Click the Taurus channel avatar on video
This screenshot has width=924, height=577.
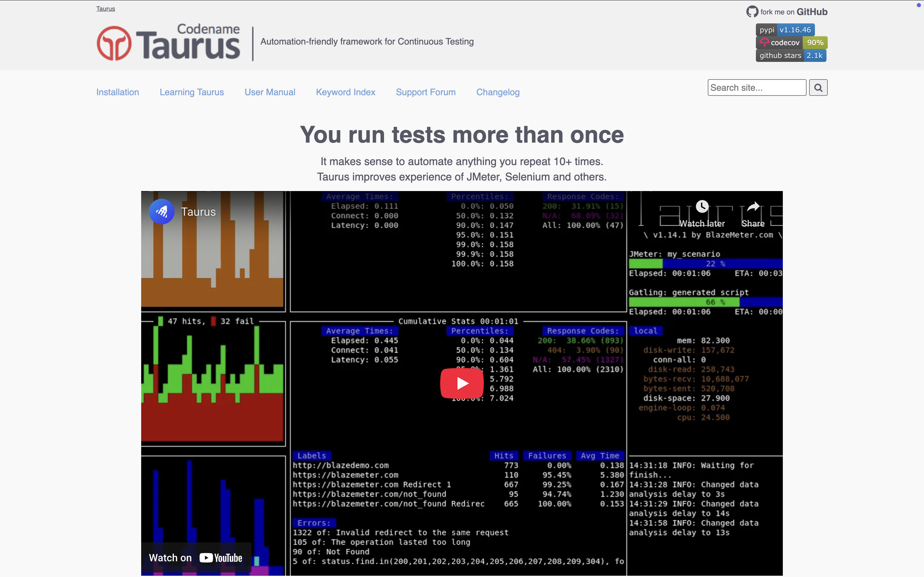pyautogui.click(x=161, y=211)
